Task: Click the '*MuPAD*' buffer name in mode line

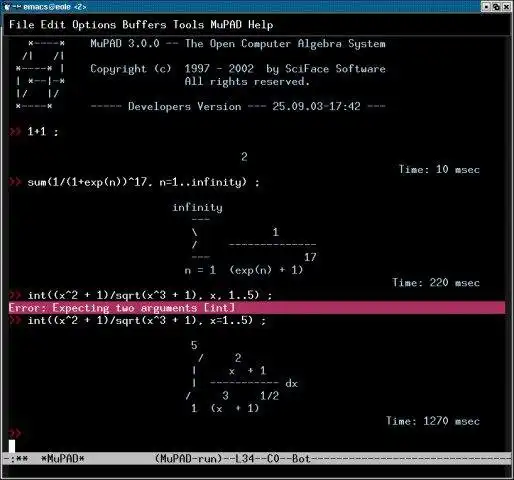Action: tap(62, 459)
